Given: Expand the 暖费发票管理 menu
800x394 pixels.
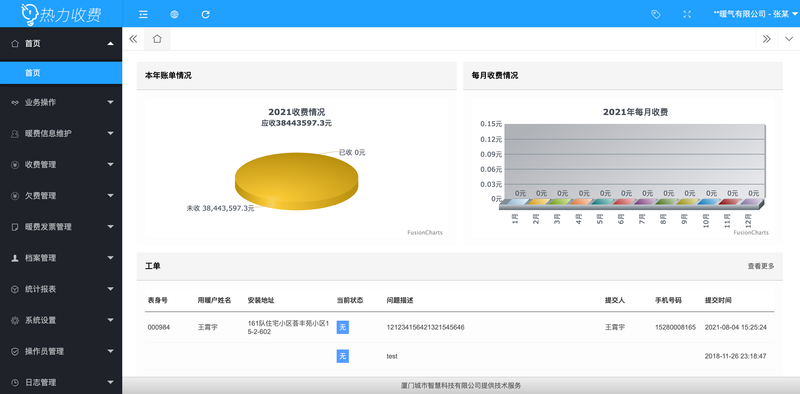Looking at the screenshot, I should coord(61,227).
